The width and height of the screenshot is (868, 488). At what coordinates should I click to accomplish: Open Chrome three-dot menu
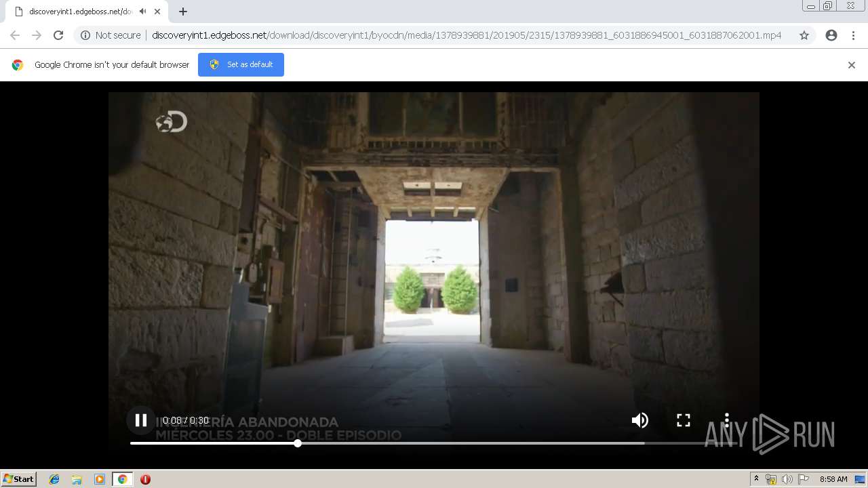pos(853,35)
